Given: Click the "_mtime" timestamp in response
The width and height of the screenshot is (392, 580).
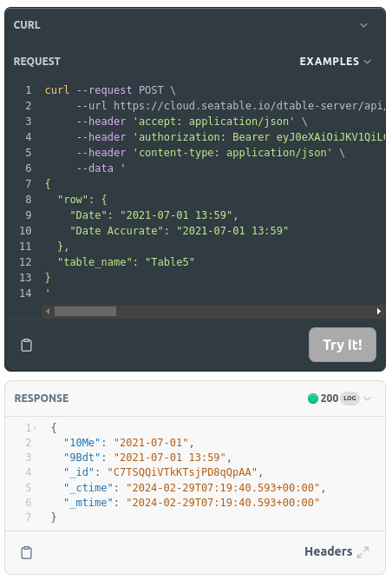Looking at the screenshot, I should pos(223,503).
